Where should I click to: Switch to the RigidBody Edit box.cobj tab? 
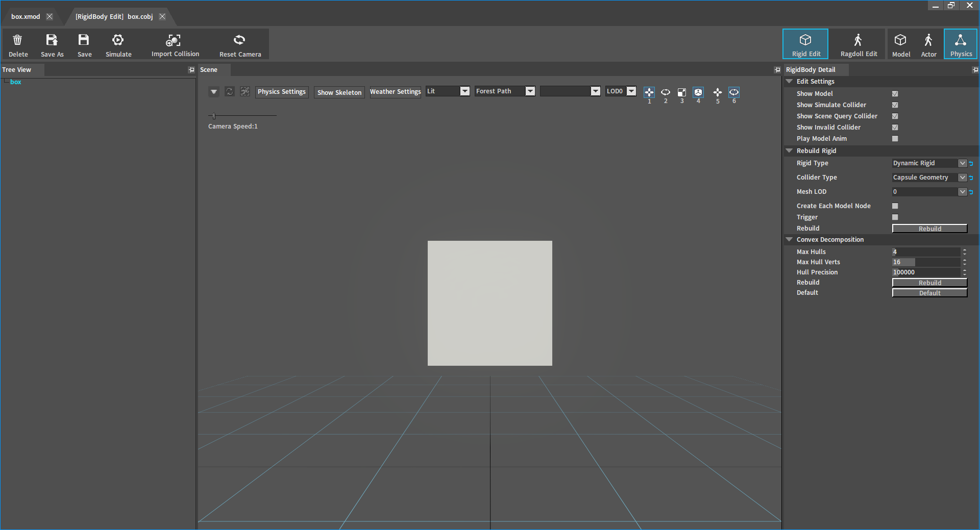(114, 17)
